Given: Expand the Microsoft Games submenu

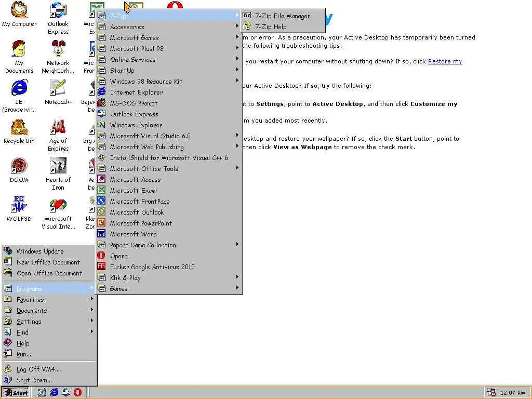Looking at the screenshot, I should 169,37.
